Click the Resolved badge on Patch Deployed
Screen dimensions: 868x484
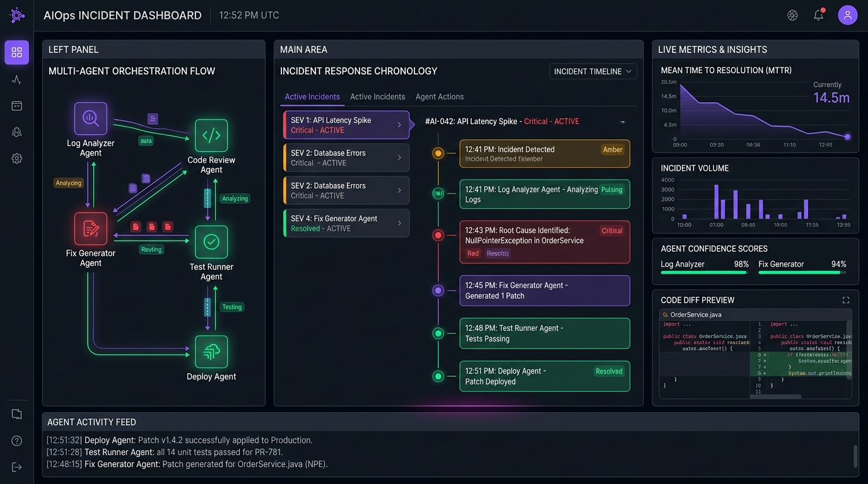(x=609, y=371)
